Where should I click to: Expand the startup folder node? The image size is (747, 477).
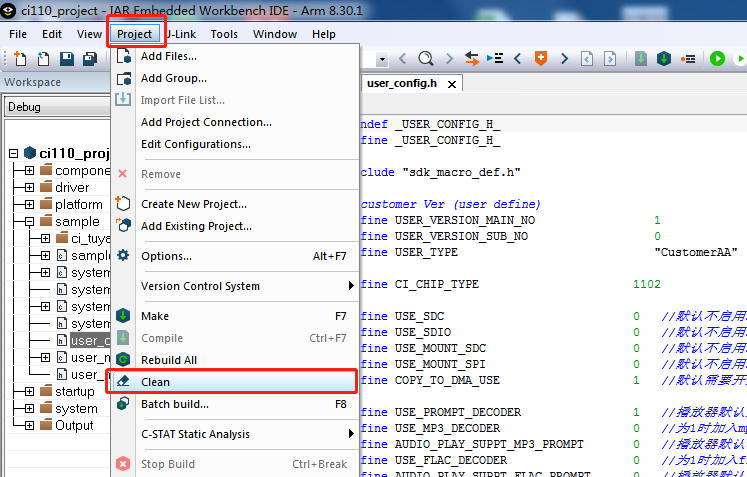[30, 392]
